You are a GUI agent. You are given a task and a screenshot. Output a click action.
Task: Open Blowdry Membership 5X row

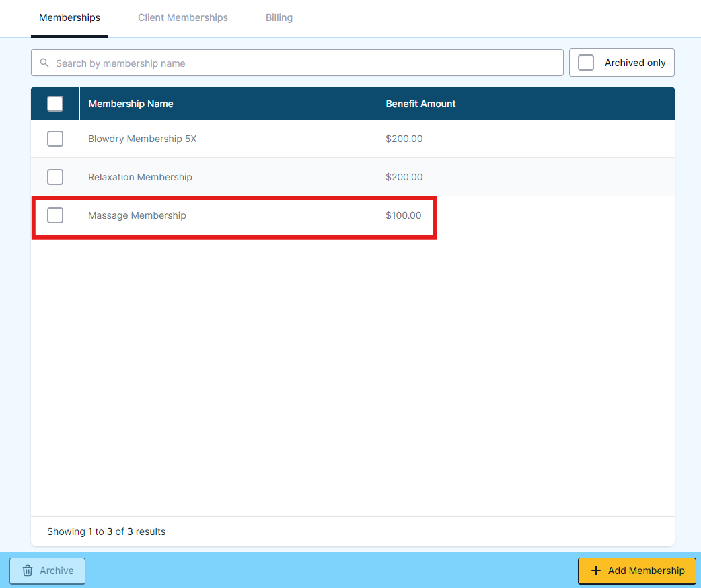point(353,139)
